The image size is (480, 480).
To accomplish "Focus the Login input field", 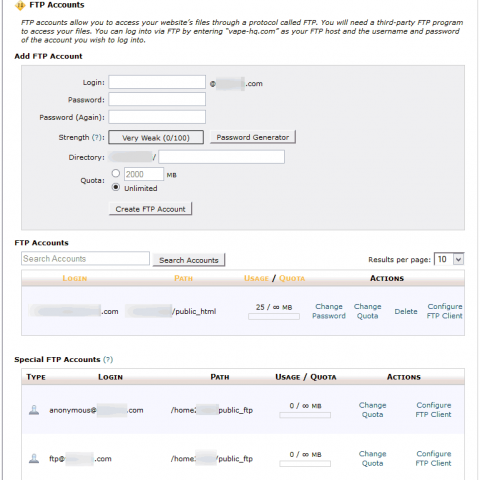I will click(x=157, y=82).
